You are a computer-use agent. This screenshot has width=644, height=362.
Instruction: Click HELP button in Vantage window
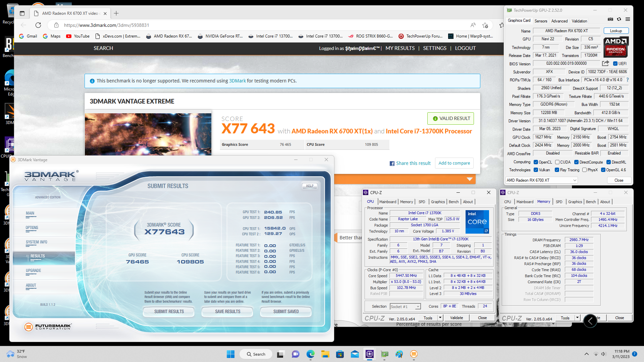pos(310,186)
